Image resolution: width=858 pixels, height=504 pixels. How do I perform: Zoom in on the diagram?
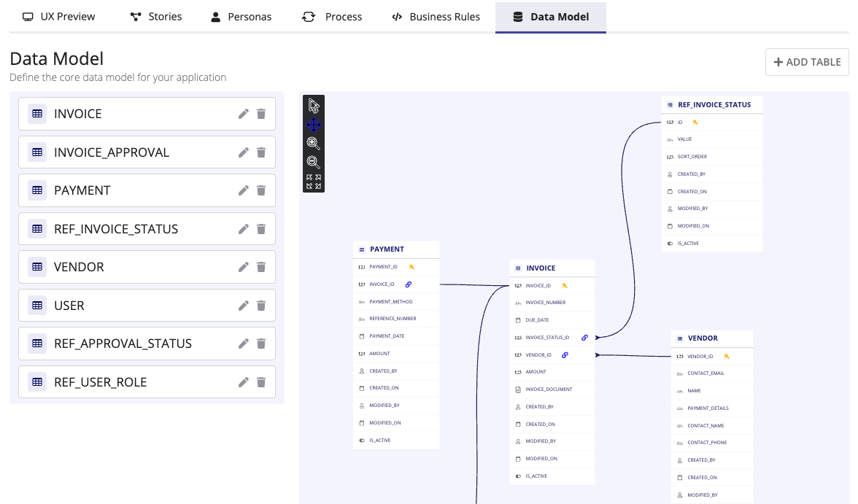click(314, 144)
